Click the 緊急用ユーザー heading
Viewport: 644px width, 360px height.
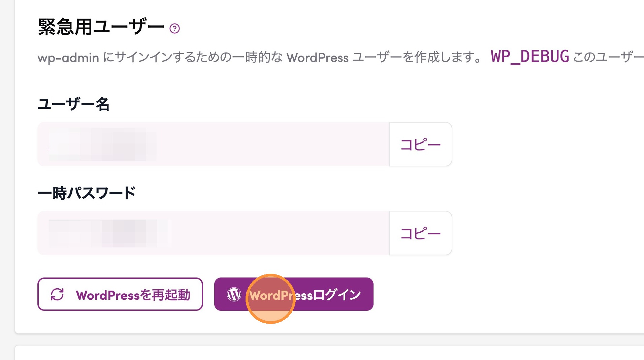(101, 27)
